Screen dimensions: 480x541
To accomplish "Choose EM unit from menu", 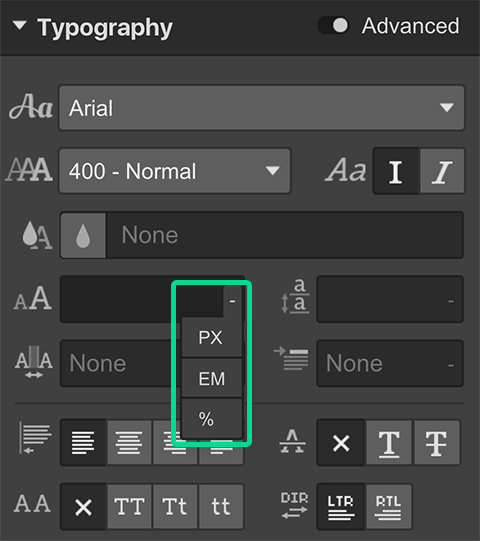I will click(212, 378).
